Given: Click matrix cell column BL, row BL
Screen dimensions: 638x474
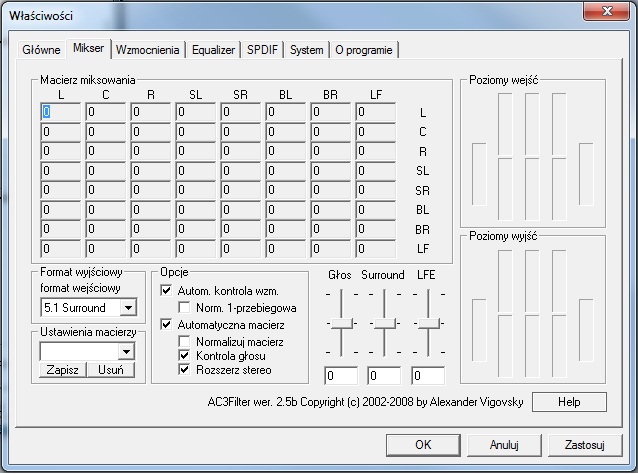Looking at the screenshot, I should (x=286, y=210).
